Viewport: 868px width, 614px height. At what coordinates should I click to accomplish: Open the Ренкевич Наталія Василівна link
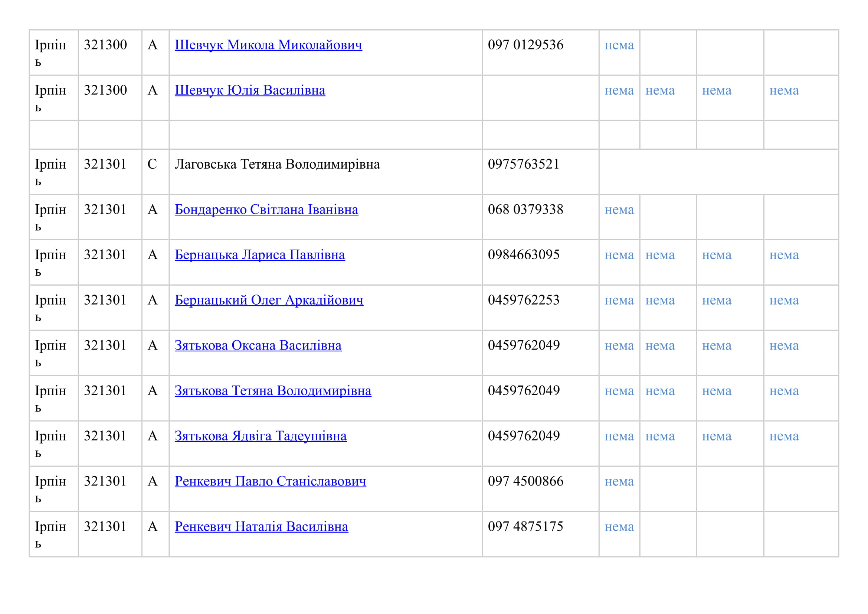[261, 527]
